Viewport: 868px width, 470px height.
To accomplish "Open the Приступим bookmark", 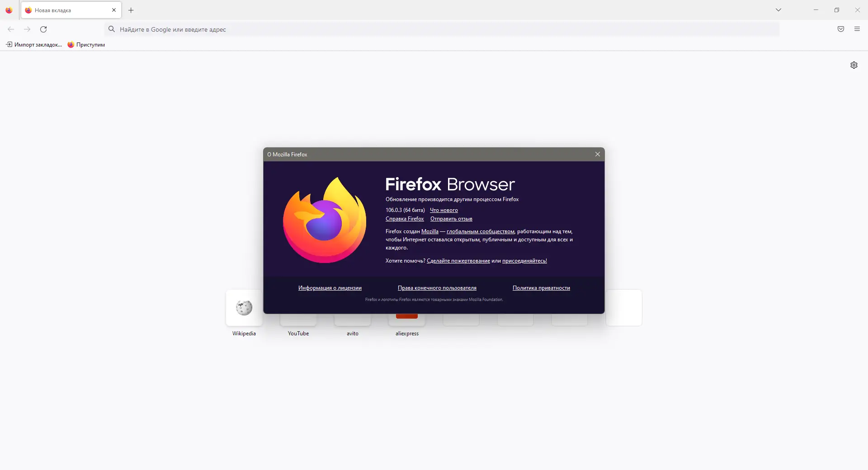I will [86, 45].
